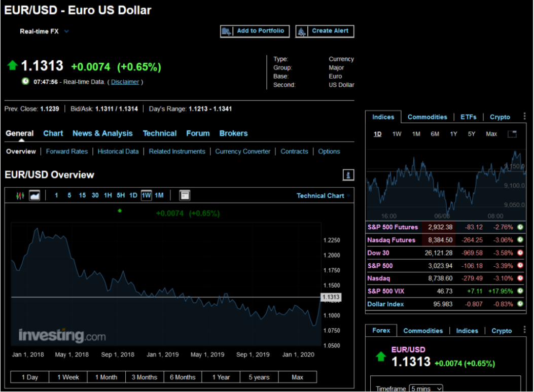Select the 15 minute chart interval
Viewport: 534px width, 392px height.
(82, 195)
